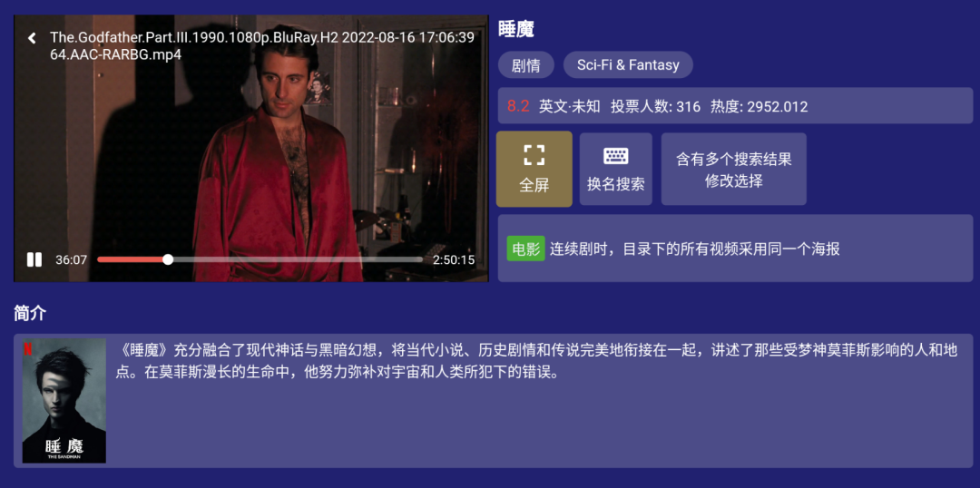Click the back arrow in the video player
Viewport: 980px width, 488px height.
point(32,39)
